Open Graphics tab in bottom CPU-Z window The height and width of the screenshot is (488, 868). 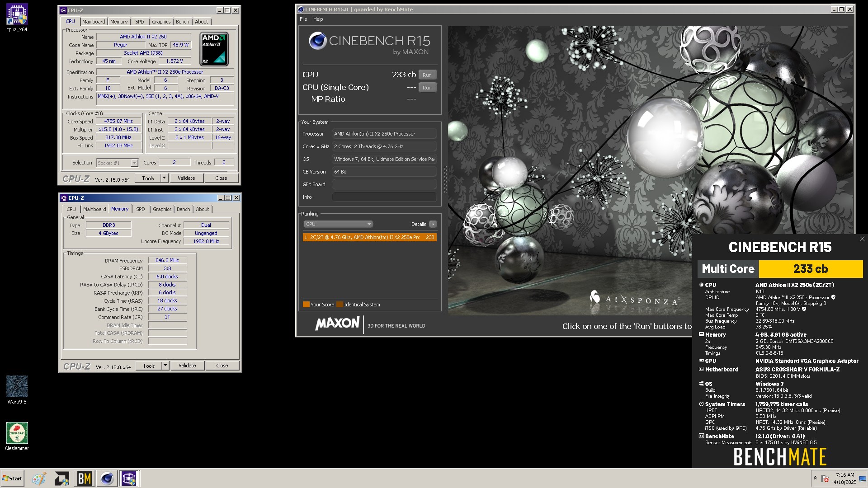pyautogui.click(x=162, y=209)
